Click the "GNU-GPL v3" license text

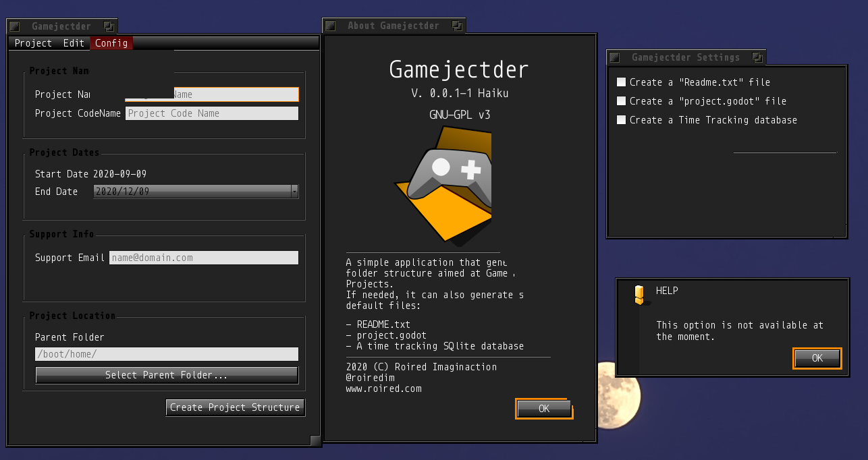pos(459,115)
